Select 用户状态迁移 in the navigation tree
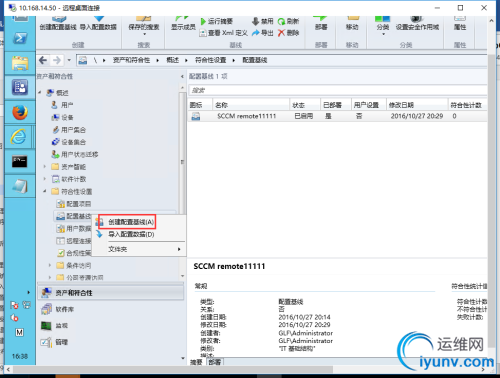The height and width of the screenshot is (378, 500). pyautogui.click(x=75, y=154)
